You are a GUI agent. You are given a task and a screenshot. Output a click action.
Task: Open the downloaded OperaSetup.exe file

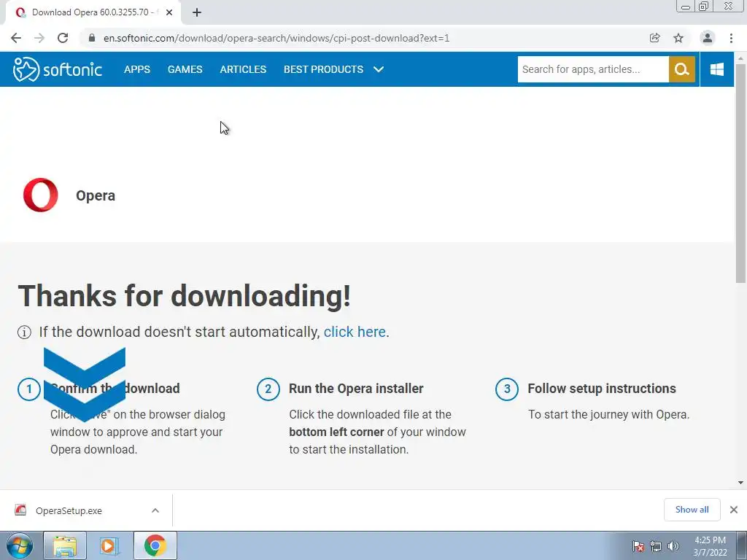(69, 511)
